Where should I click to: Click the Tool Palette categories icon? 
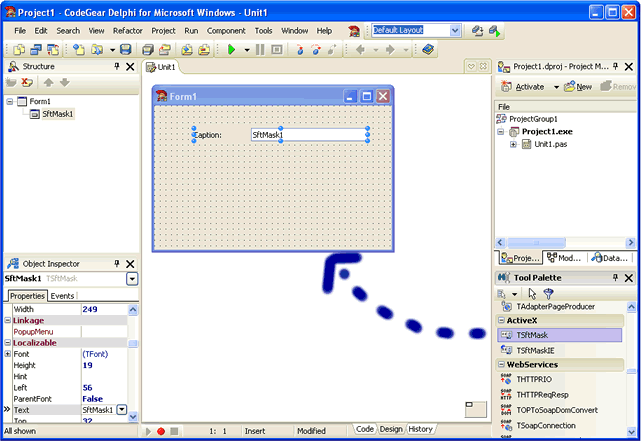pyautogui.click(x=502, y=293)
